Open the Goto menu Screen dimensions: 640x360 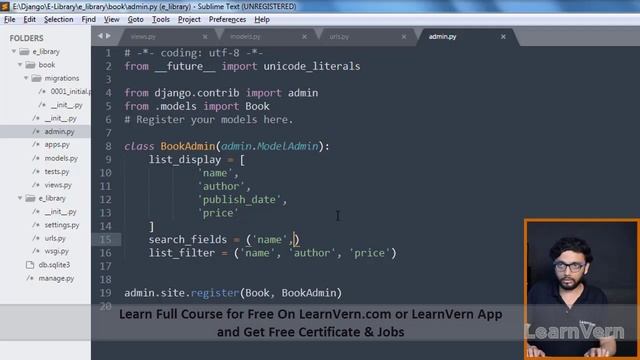136,20
